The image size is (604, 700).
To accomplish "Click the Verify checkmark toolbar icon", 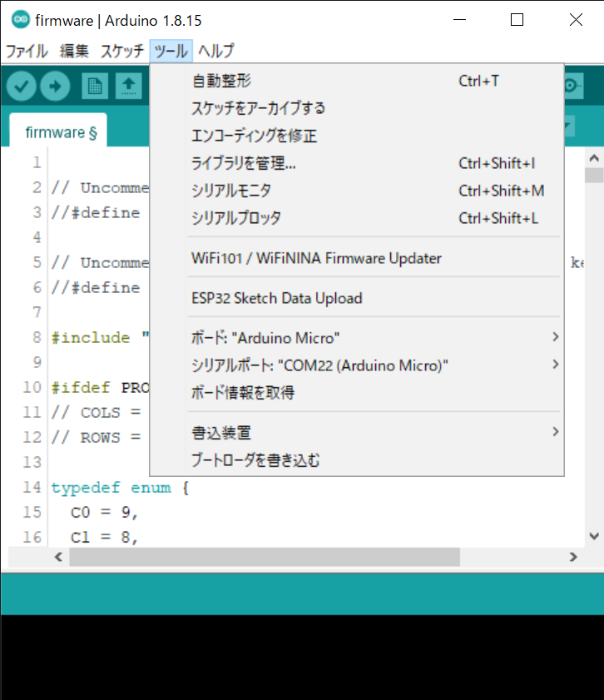I will [22, 85].
